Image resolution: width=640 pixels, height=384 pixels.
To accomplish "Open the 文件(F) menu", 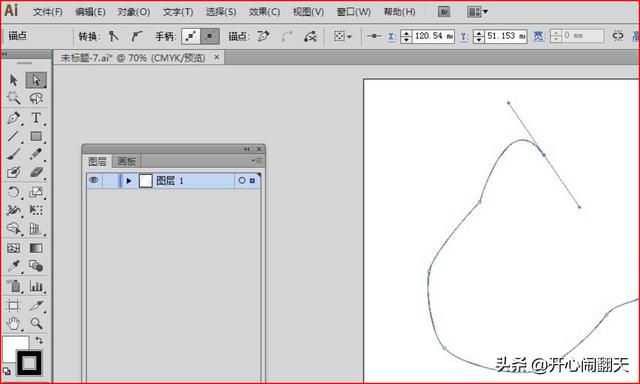I will click(48, 12).
